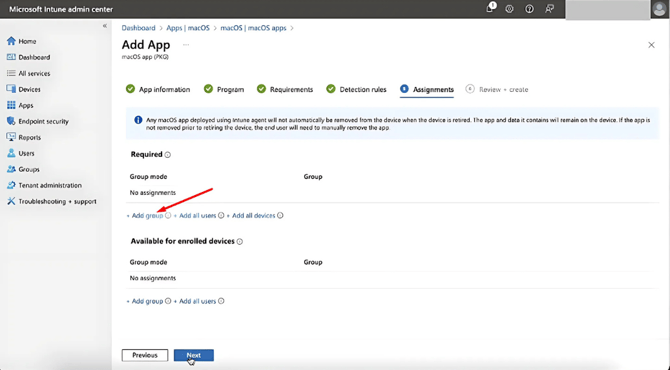Select the Assignments step tab
This screenshot has height=370, width=670.
tap(427, 89)
